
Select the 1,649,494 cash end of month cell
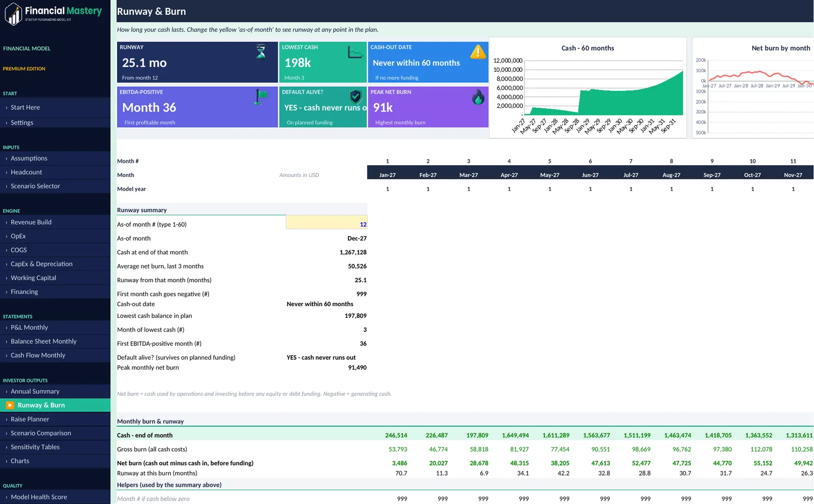[515, 435]
